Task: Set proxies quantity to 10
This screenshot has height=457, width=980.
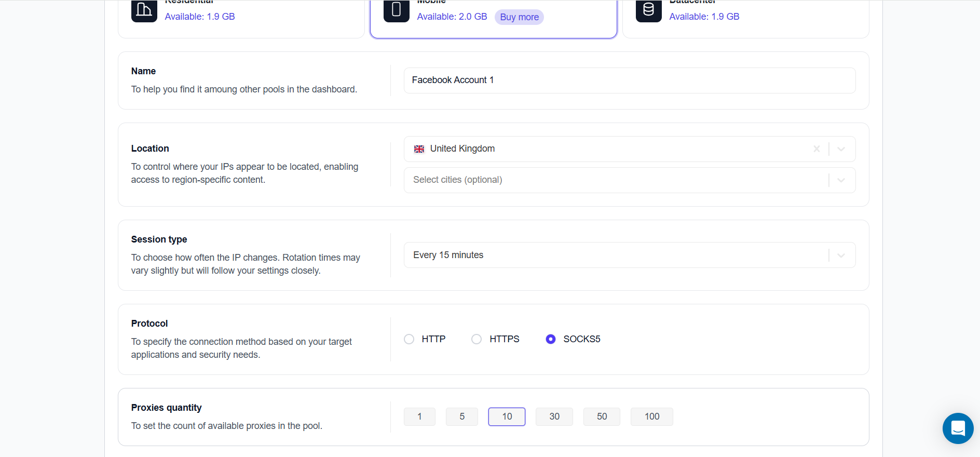Action: 507,416
